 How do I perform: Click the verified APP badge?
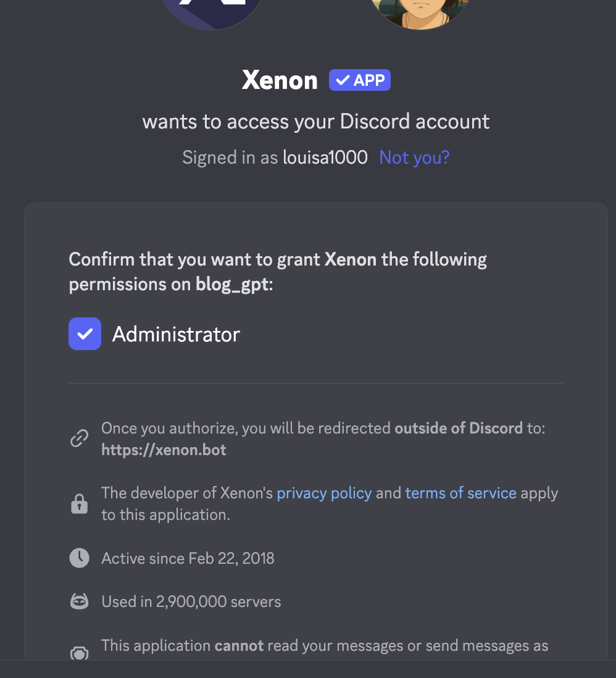pyautogui.click(x=359, y=80)
